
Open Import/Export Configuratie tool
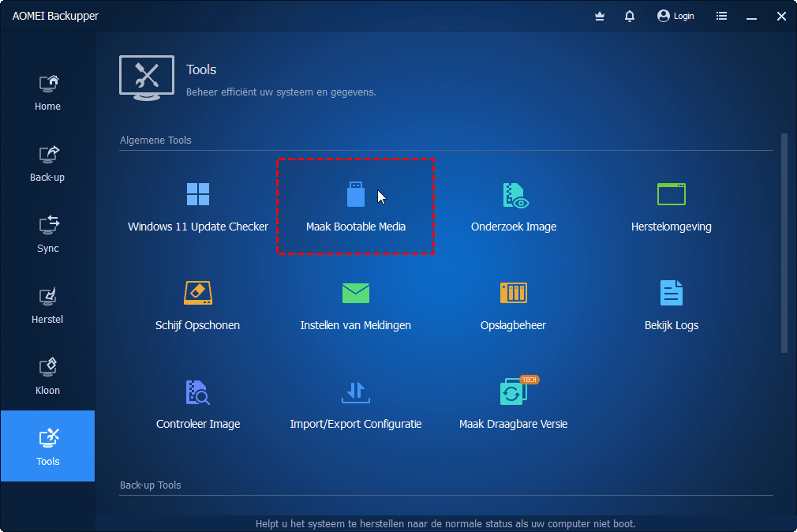tap(355, 404)
